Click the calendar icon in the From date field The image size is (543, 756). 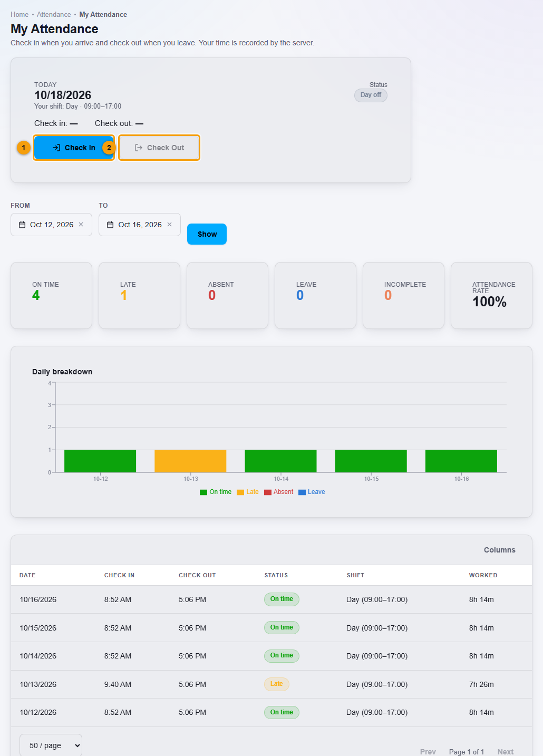click(x=22, y=225)
